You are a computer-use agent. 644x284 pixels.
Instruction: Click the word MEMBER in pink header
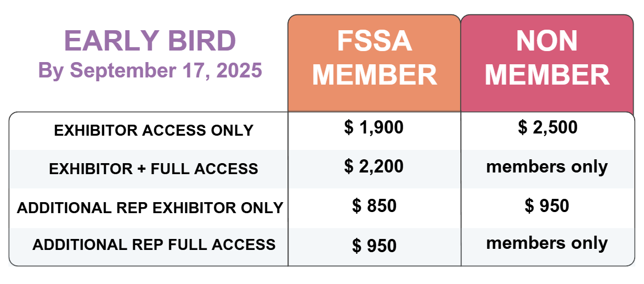point(547,76)
